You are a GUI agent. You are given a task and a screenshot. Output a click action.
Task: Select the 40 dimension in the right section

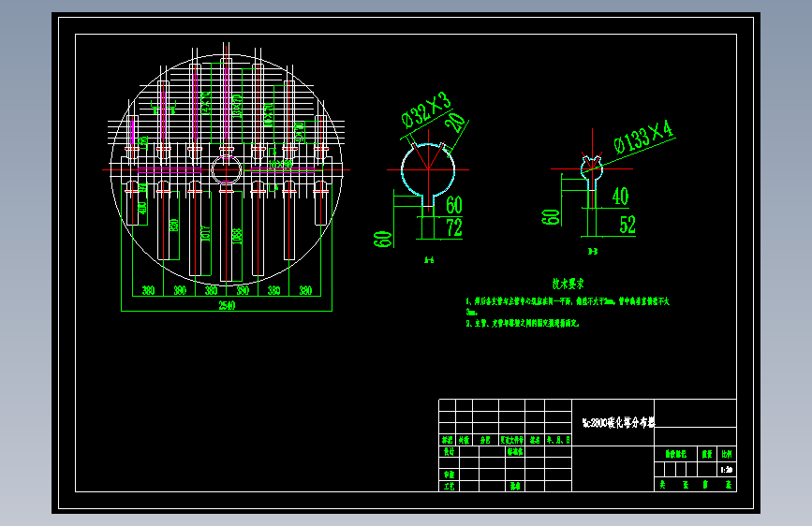pyautogui.click(x=620, y=197)
